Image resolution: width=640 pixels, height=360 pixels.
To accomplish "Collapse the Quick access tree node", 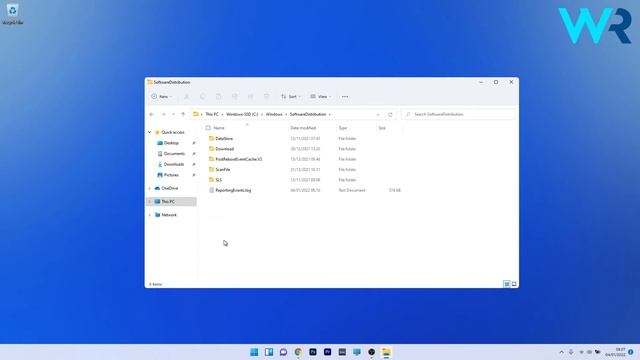I will [x=150, y=132].
